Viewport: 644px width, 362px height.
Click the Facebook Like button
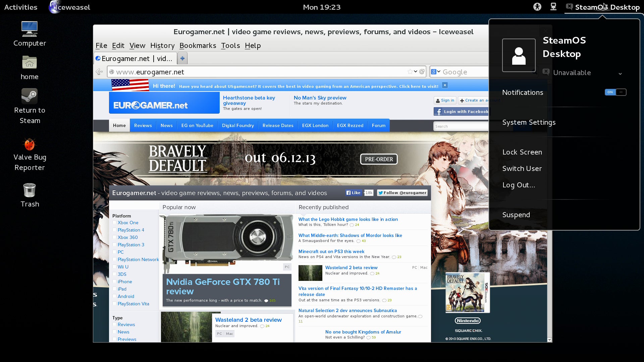[x=354, y=193]
